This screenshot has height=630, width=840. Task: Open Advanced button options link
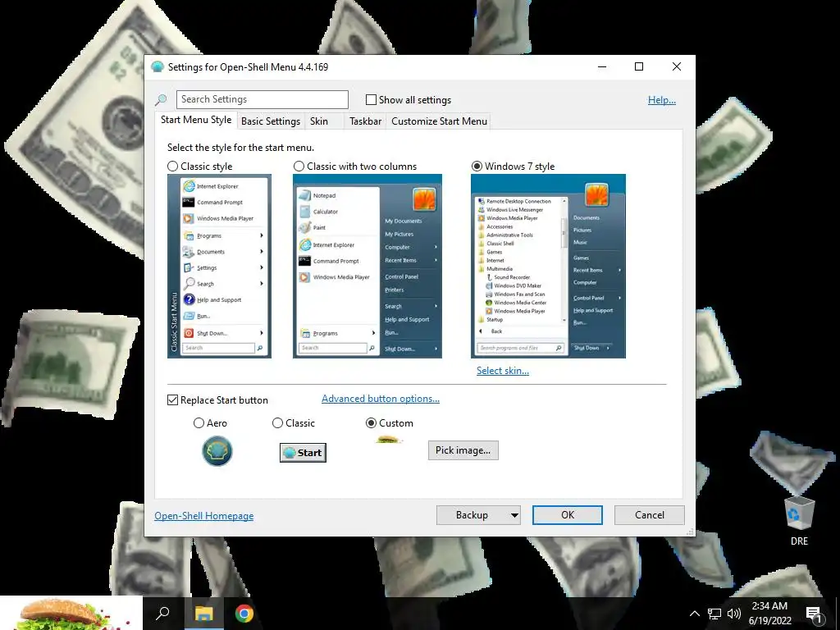point(381,399)
